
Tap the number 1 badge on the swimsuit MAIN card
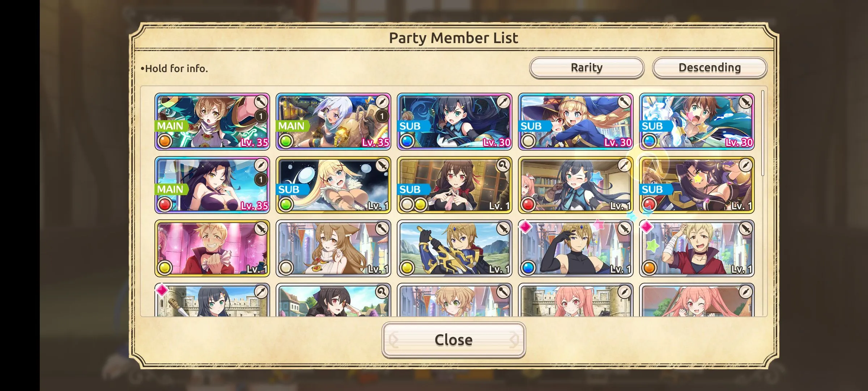click(x=261, y=180)
